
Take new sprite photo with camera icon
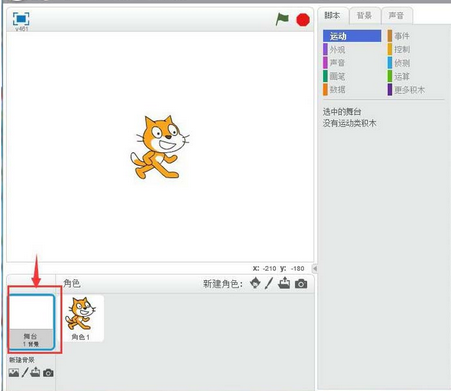pyautogui.click(x=301, y=284)
